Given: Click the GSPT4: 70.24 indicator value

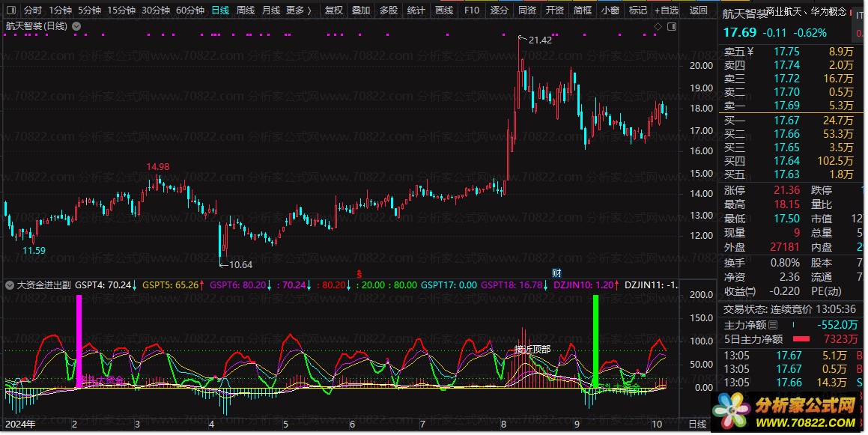Looking at the screenshot, I should (106, 285).
